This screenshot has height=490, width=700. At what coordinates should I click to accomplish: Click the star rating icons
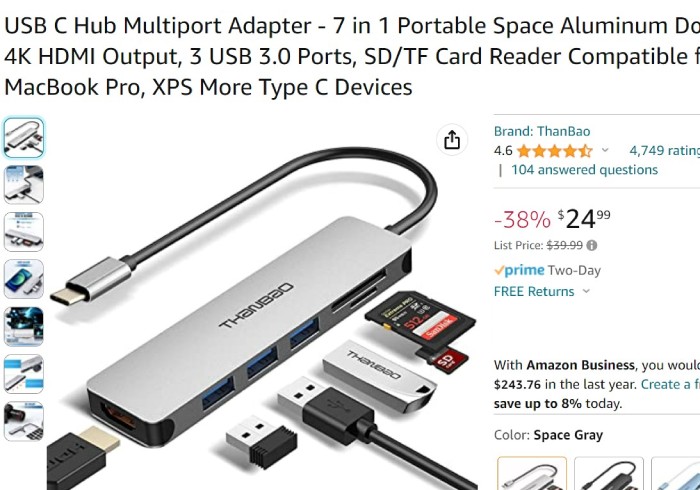click(554, 151)
